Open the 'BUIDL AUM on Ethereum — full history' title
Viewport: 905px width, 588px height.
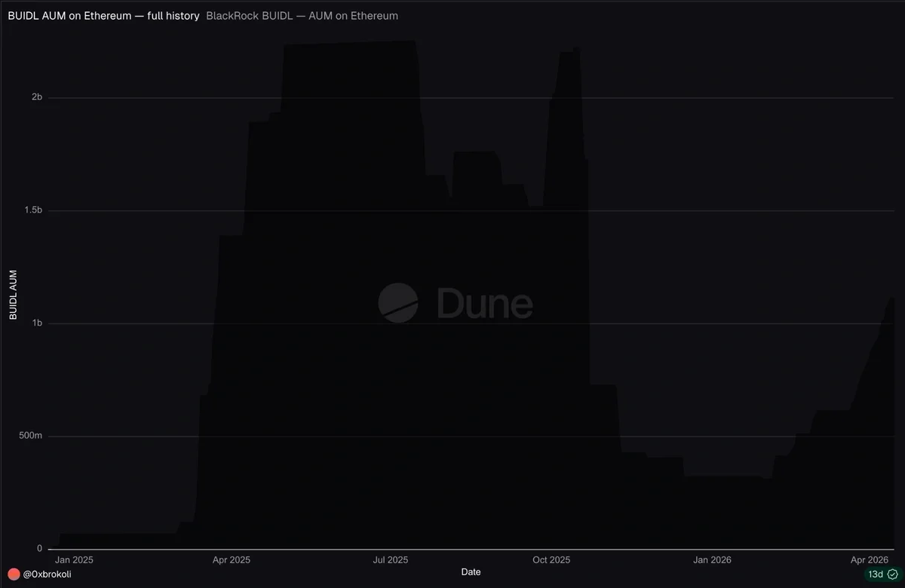(103, 15)
